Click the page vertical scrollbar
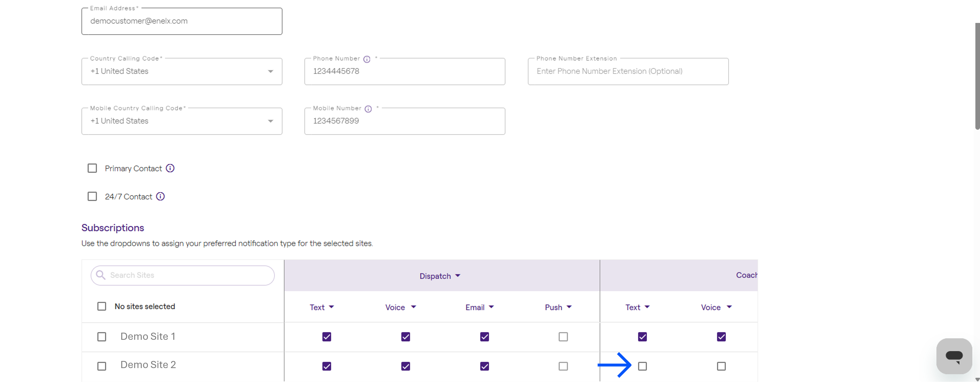Viewport: 980px width, 387px height. [977, 76]
